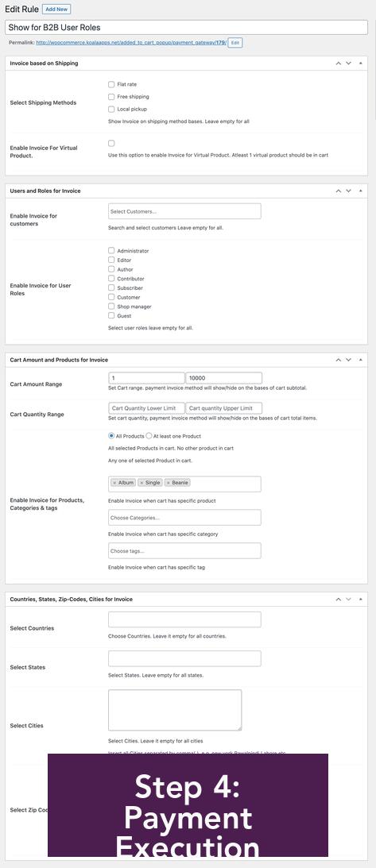Remove the Album product tag
376x868 pixels.
click(114, 483)
